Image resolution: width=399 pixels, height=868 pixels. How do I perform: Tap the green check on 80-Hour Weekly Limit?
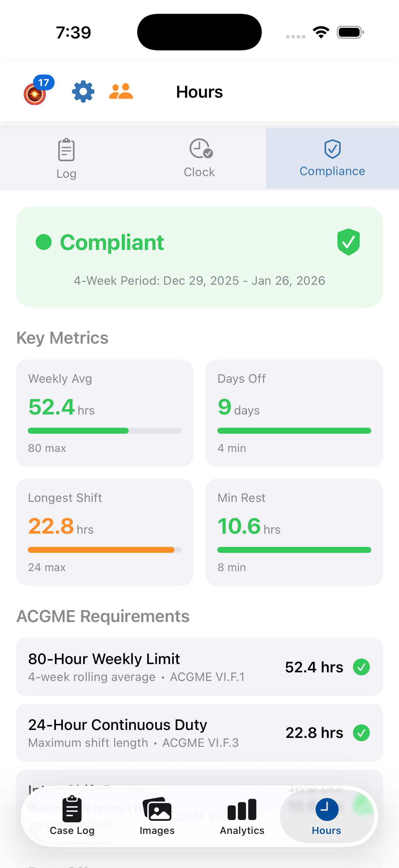361,667
